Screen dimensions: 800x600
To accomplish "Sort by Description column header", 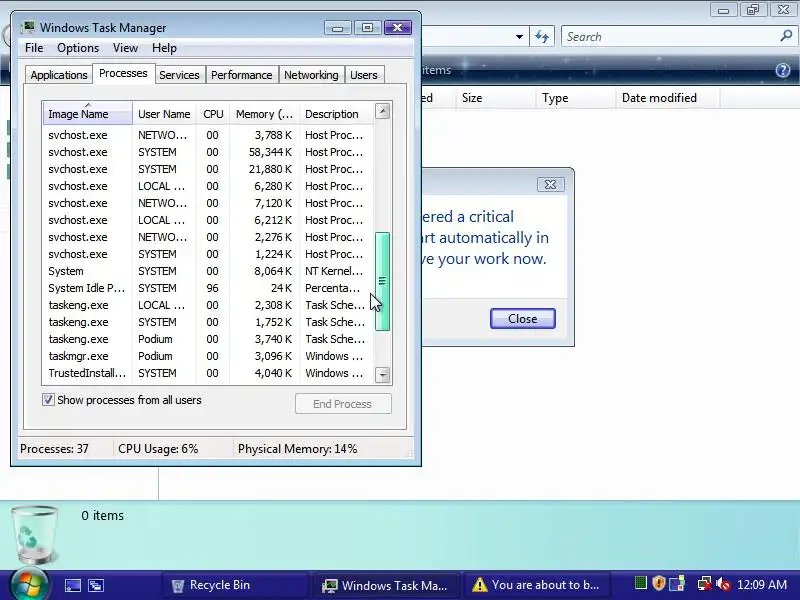I will 337,114.
